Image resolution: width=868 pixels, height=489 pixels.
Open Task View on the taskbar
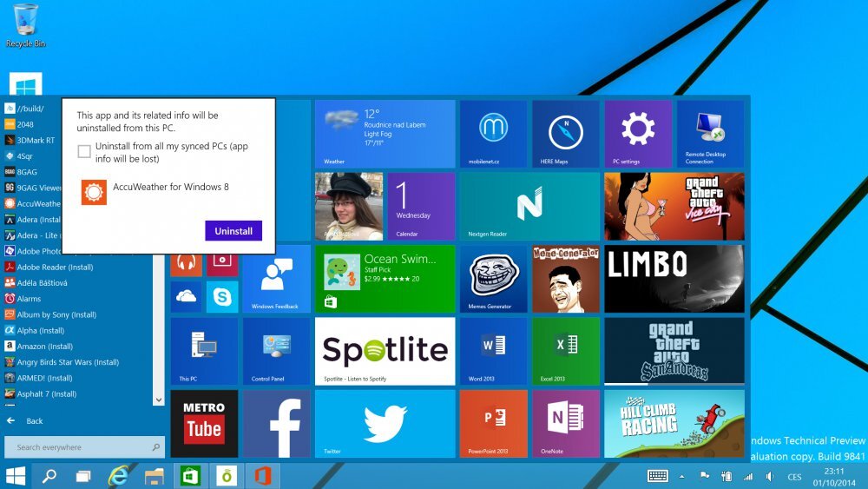pos(83,476)
